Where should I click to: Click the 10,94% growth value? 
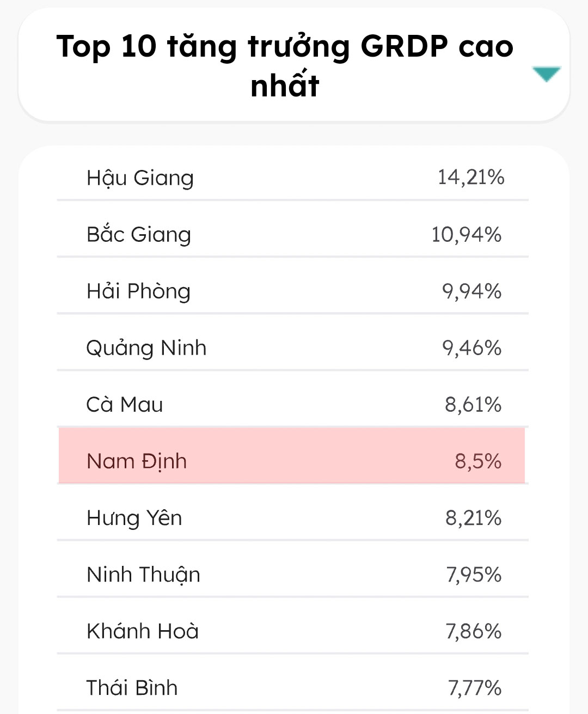tap(467, 235)
